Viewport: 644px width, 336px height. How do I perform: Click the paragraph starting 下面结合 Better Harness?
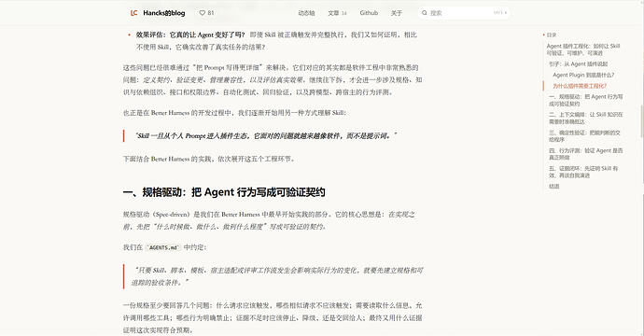coord(209,159)
